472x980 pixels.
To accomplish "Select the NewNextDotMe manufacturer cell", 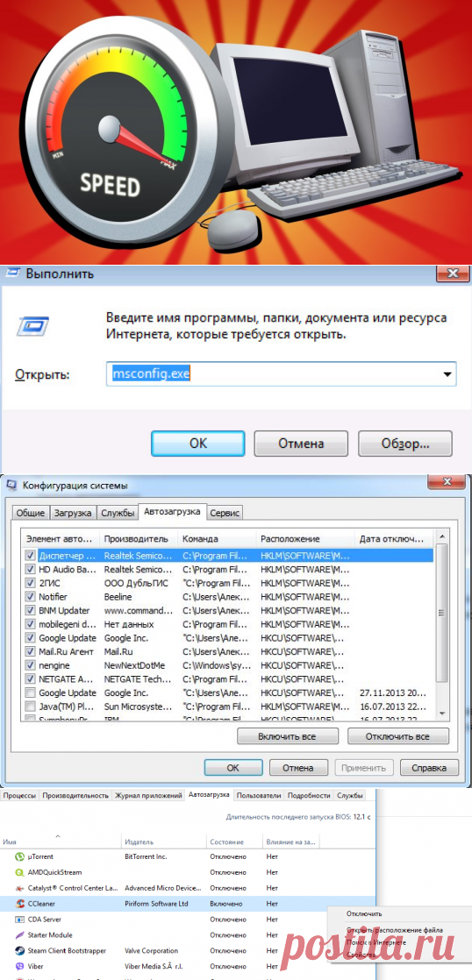I will (x=134, y=665).
